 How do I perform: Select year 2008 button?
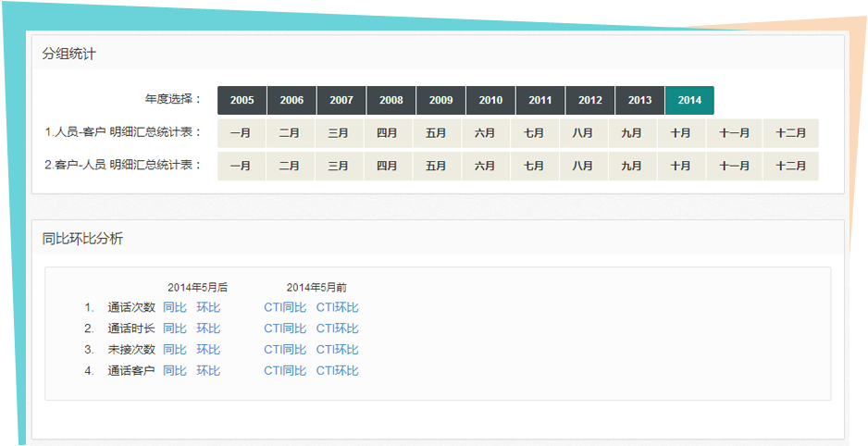391,101
